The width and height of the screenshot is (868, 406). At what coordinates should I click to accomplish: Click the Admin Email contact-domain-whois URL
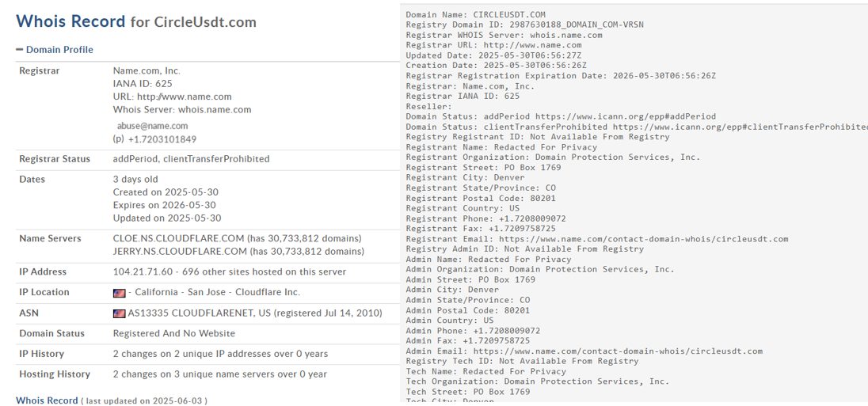pos(618,351)
